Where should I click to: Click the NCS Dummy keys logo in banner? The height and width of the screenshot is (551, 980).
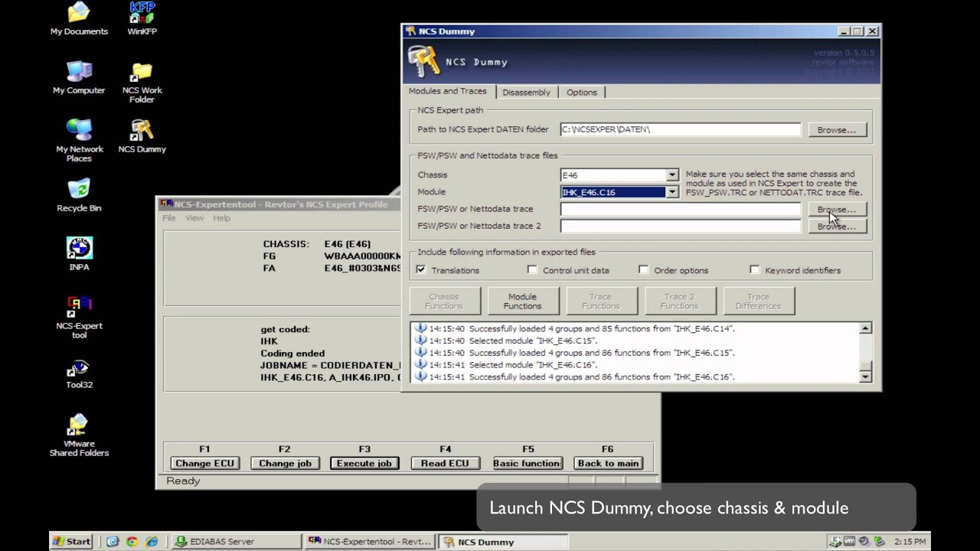click(x=423, y=61)
